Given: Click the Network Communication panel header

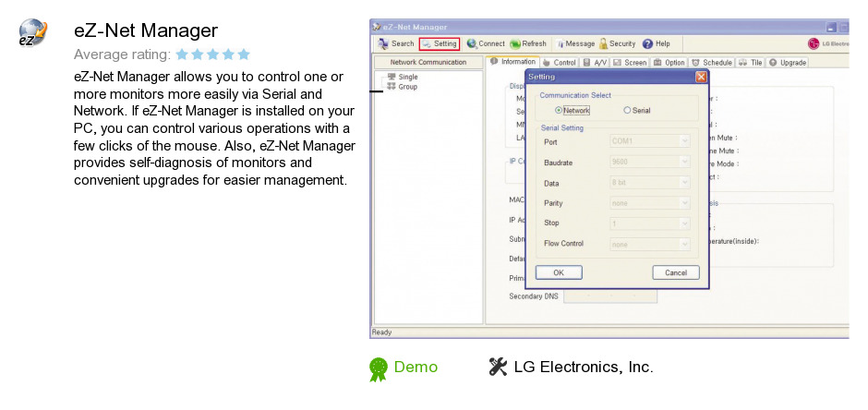Looking at the screenshot, I should tap(428, 62).
